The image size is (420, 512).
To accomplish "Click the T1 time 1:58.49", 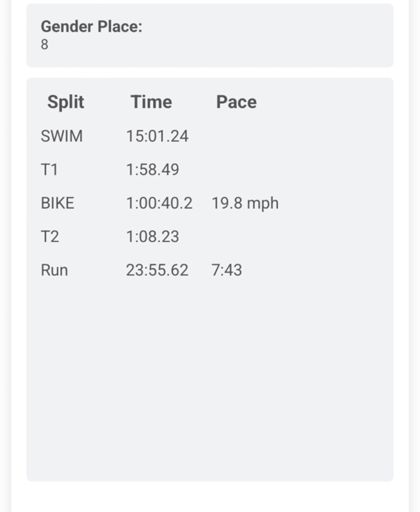I will point(153,169).
